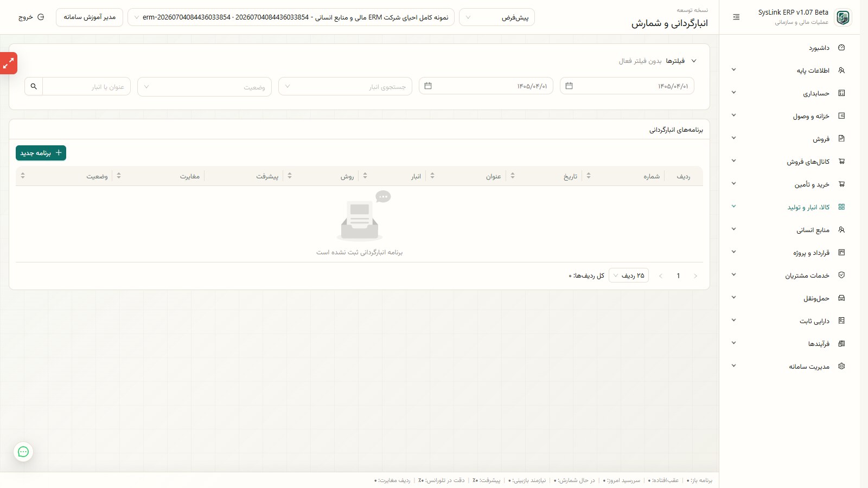
Task: Click the حمل‌ونقل transport icon
Action: tap(841, 298)
